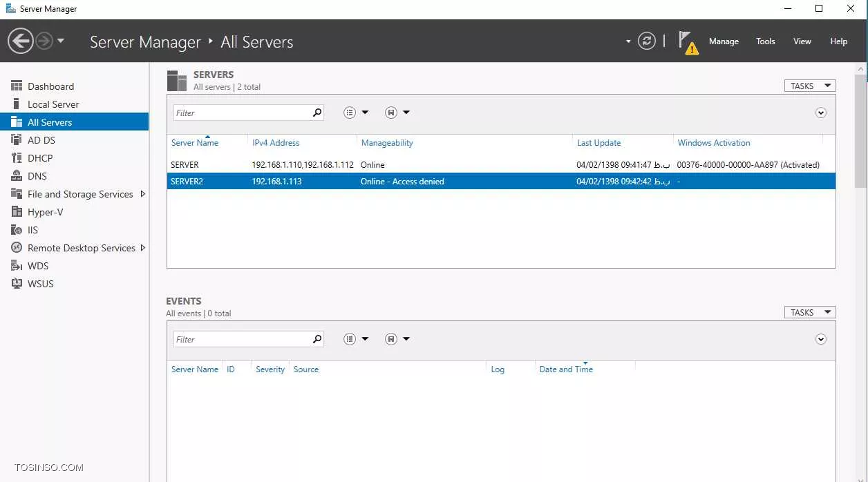868x482 pixels.
Task: Sort by Server Name column in Servers
Action: click(x=195, y=143)
